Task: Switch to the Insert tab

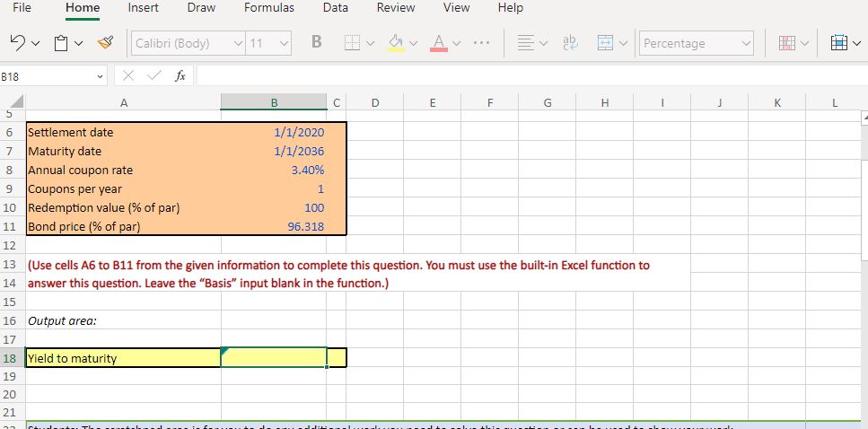Action: [x=143, y=8]
